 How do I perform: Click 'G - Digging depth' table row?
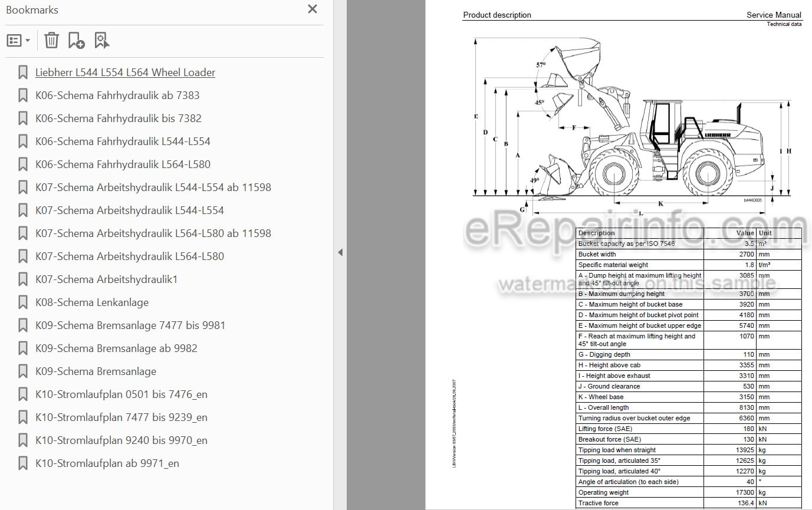click(x=689, y=354)
